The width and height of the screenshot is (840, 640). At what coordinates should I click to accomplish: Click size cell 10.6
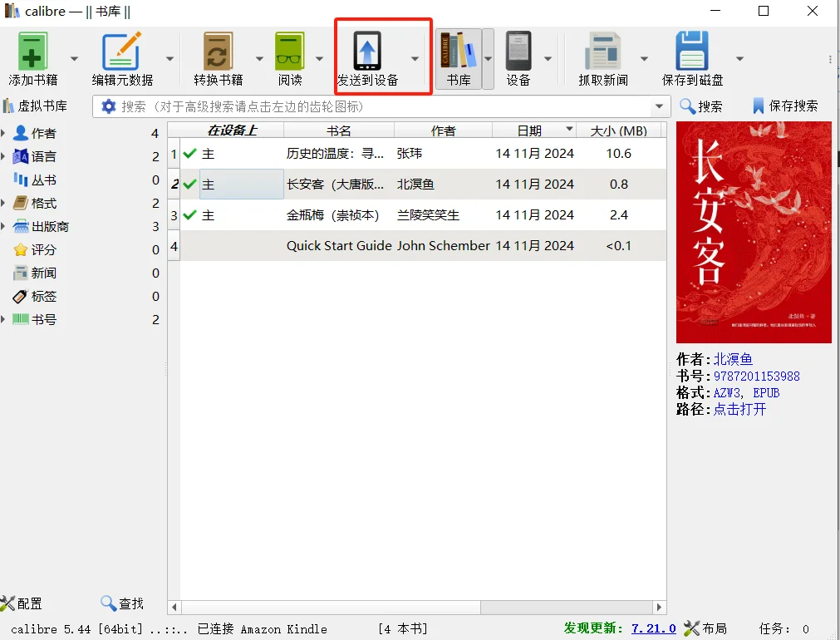coord(619,154)
